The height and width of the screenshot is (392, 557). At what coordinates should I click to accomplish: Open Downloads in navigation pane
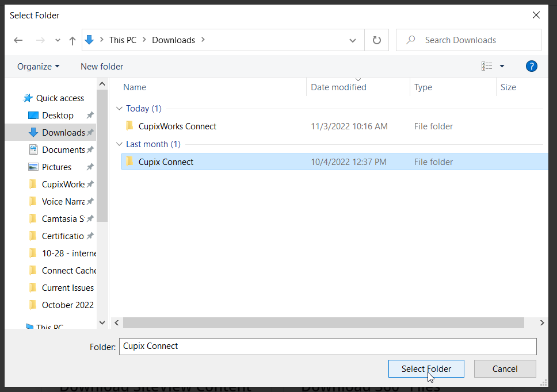(63, 133)
